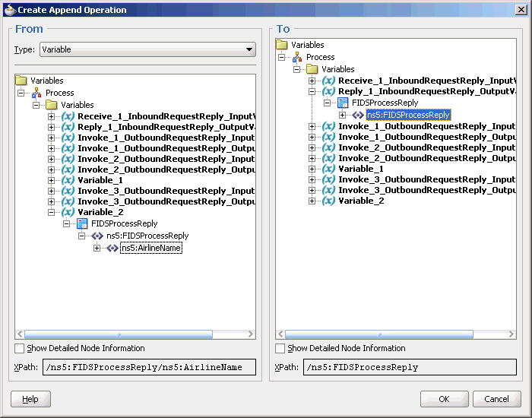Select Variable_2 label in To tree
This screenshot has width=532, height=418.
(x=361, y=201)
